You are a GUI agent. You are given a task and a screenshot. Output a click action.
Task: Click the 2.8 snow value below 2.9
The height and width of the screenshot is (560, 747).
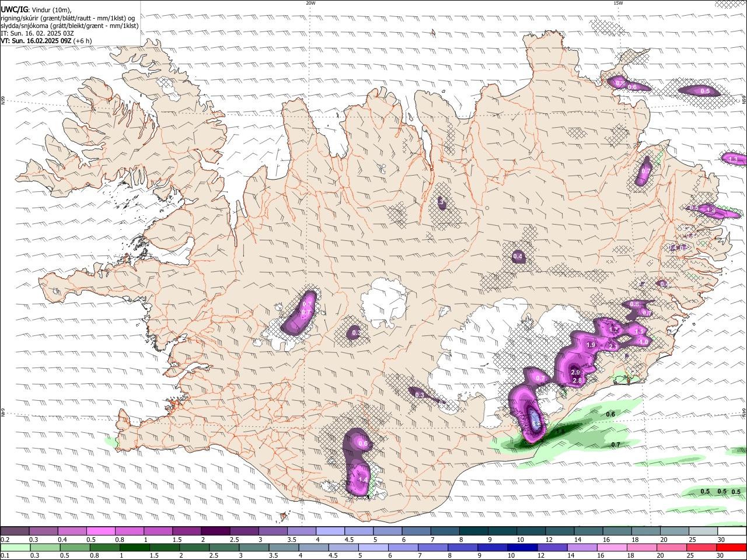[x=578, y=380]
